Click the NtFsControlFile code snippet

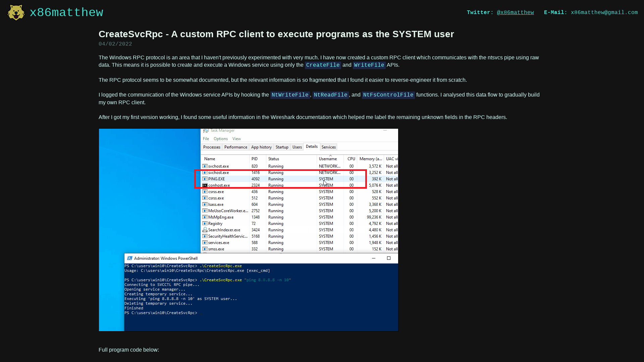point(388,95)
